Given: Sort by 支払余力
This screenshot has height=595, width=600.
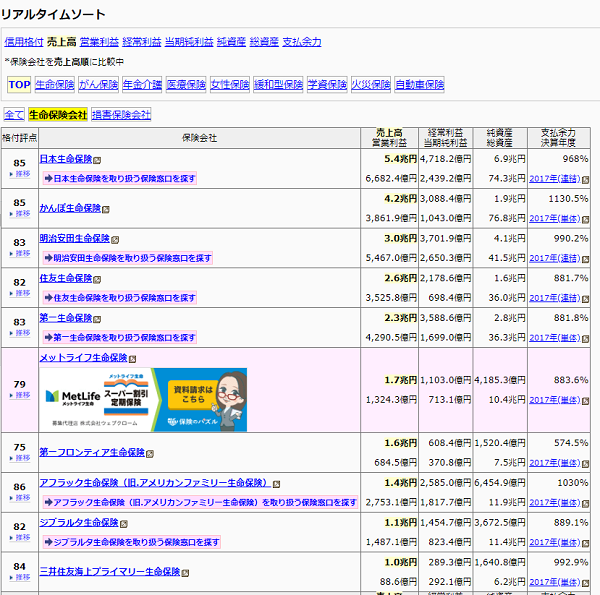Looking at the screenshot, I should click(302, 42).
